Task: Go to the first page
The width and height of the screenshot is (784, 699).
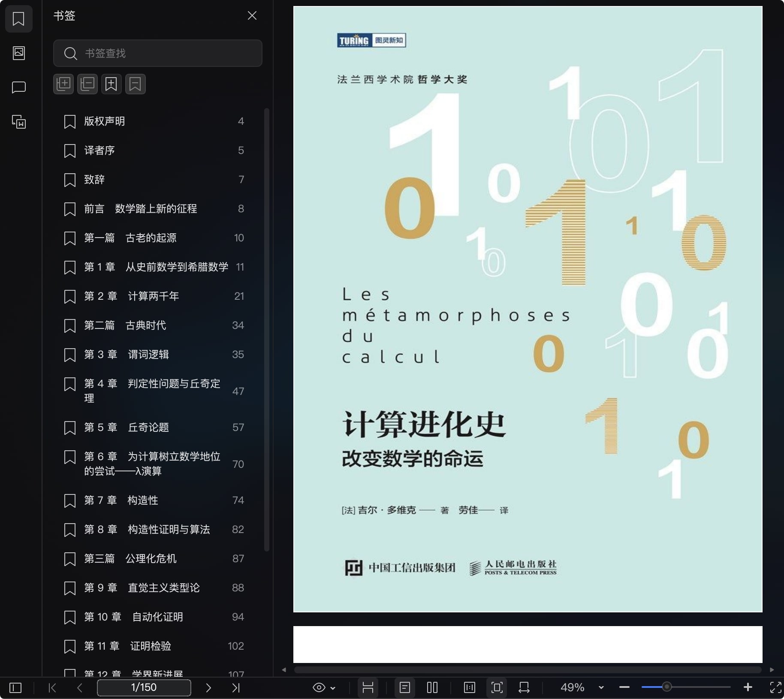Action: pyautogui.click(x=52, y=688)
